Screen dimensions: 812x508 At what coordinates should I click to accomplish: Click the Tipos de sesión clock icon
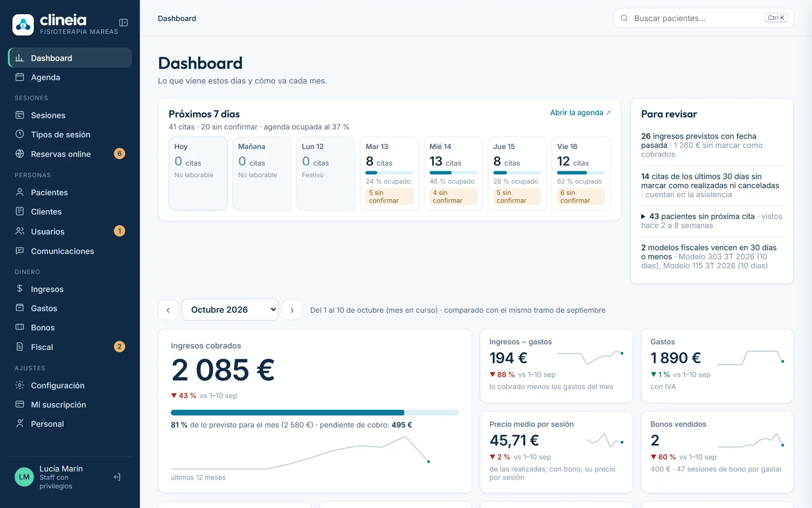coord(20,134)
